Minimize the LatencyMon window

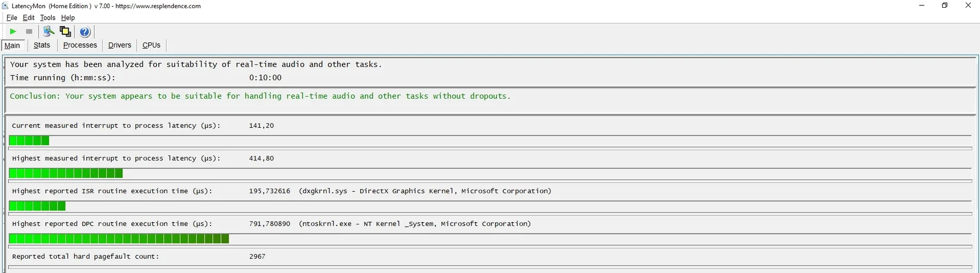coord(922,6)
